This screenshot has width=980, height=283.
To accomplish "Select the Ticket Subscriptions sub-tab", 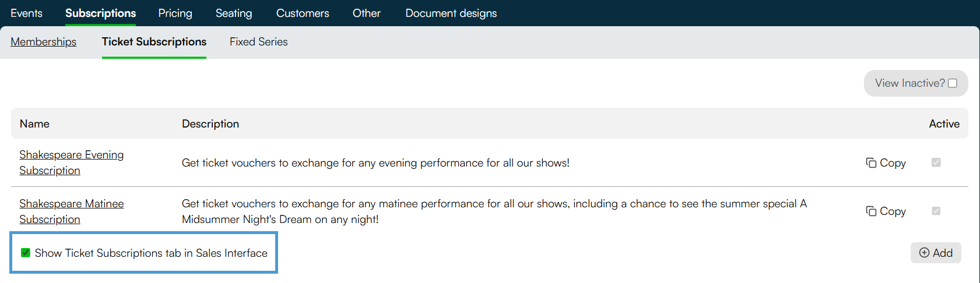I will [154, 41].
